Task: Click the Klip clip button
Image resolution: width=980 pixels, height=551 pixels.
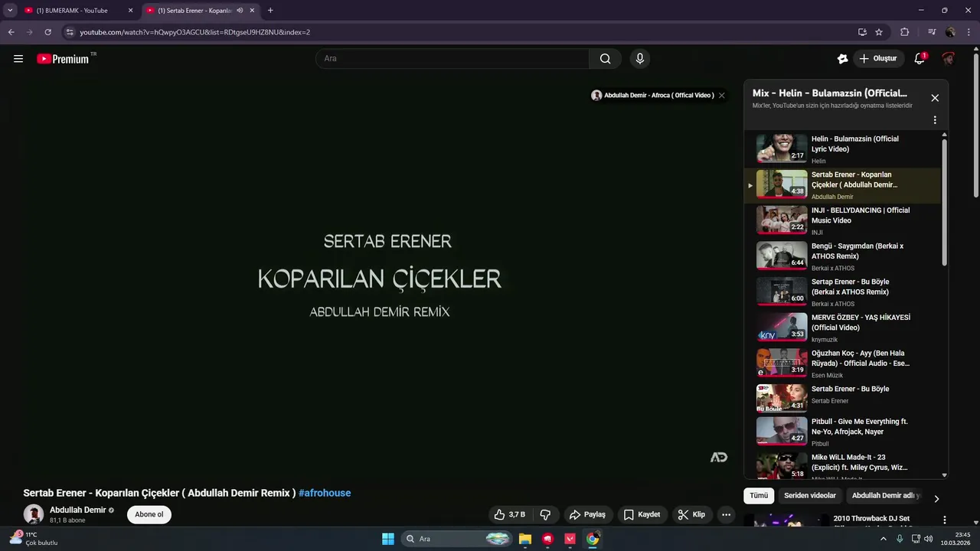Action: [x=692, y=514]
